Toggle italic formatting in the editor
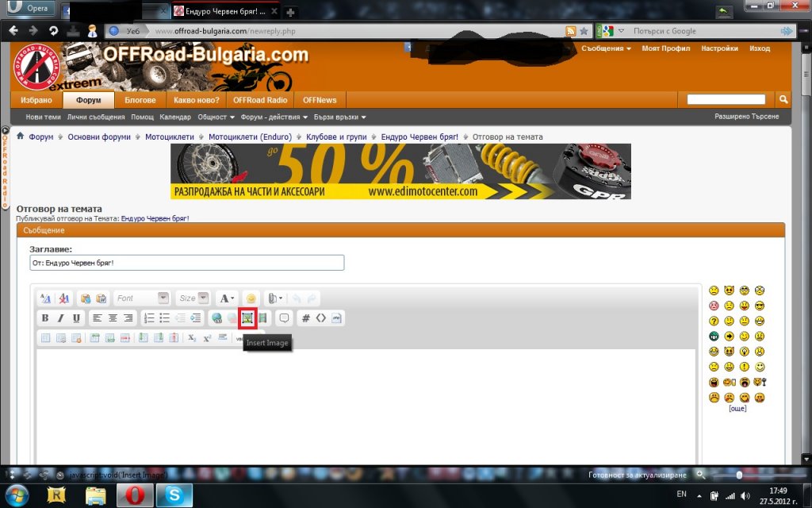The height and width of the screenshot is (508, 812). point(60,317)
